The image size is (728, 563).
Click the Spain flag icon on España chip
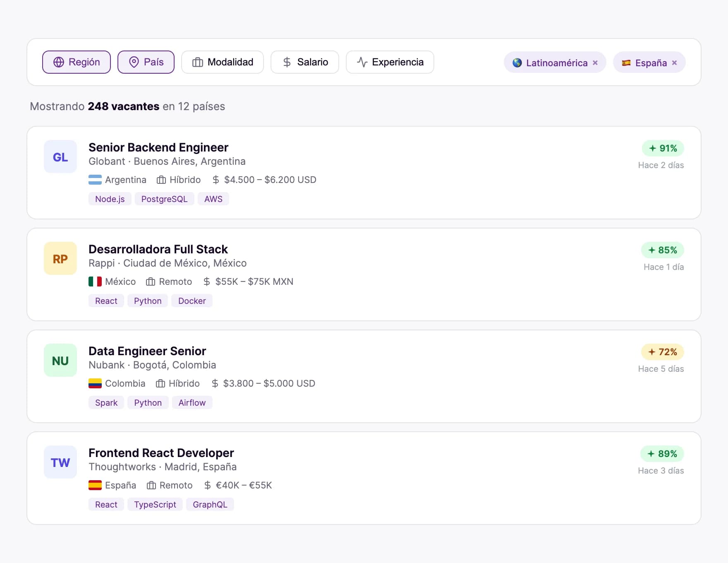point(626,63)
